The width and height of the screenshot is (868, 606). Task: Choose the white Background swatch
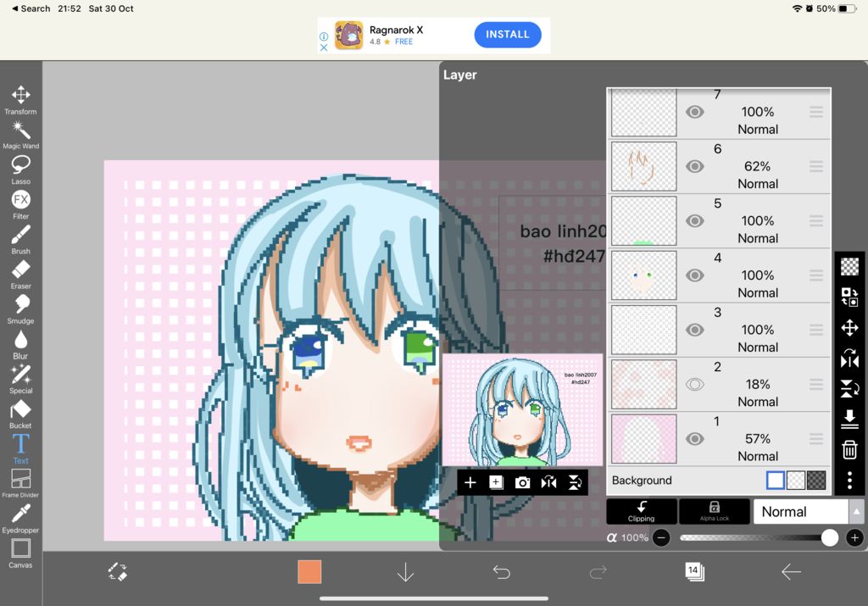click(775, 481)
